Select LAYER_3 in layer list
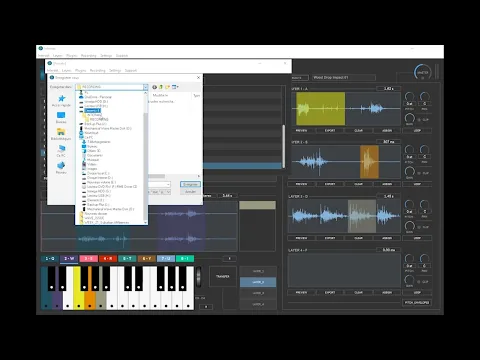The image size is (480, 360). (258, 293)
